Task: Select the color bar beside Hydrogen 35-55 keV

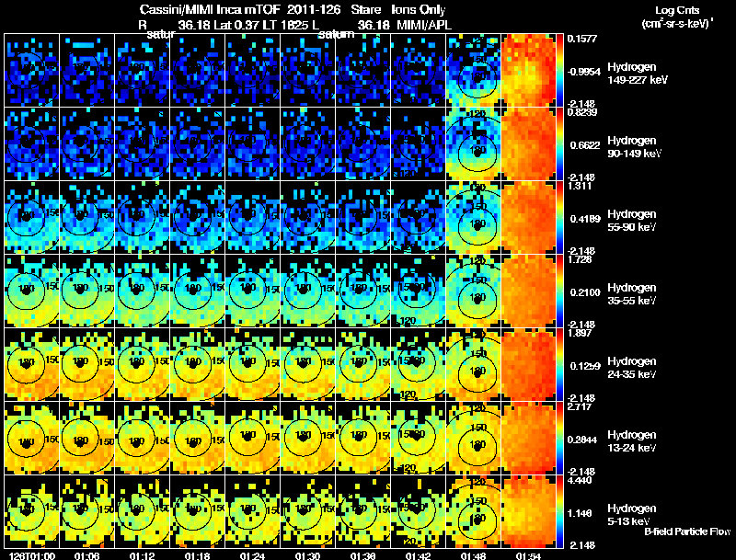Action: [559, 291]
